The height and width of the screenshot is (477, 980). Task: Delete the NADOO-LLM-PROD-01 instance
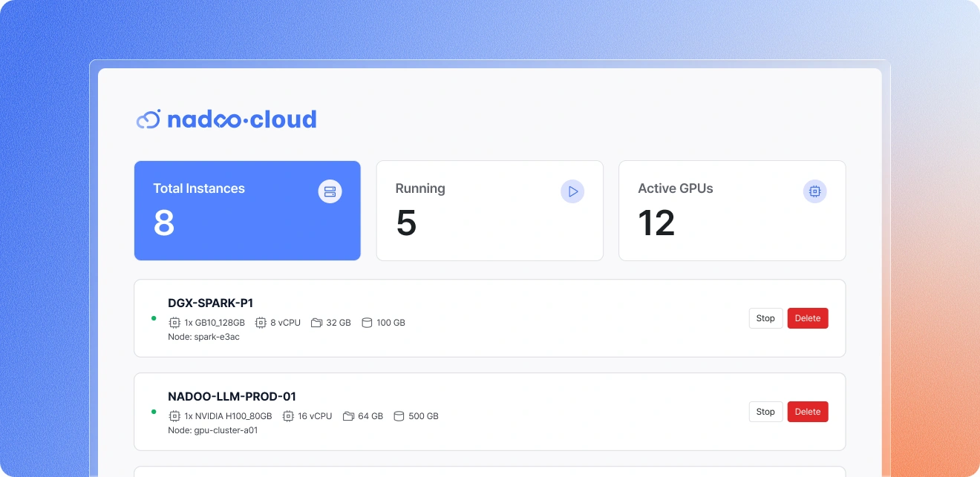[808, 412]
